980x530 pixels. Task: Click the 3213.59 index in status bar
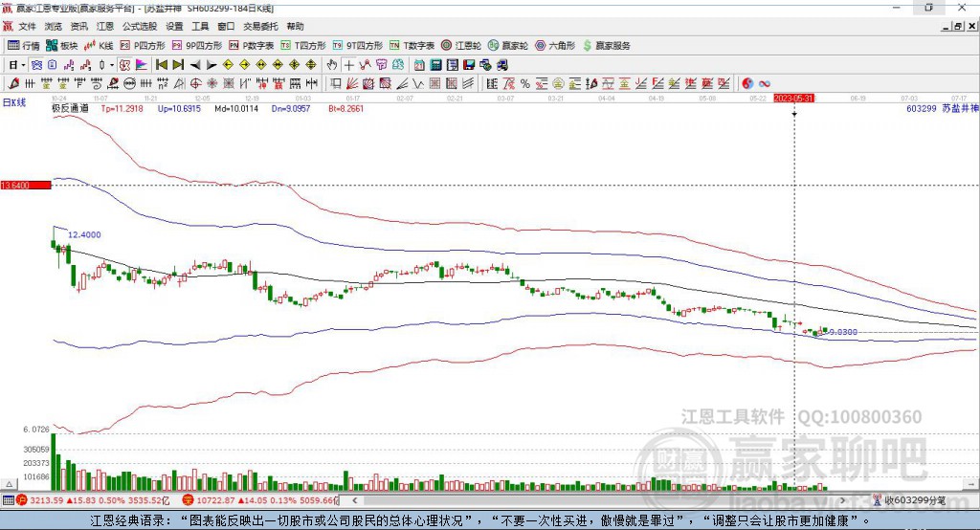tap(46, 500)
